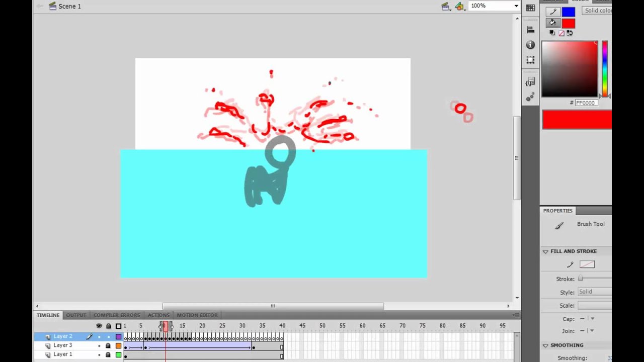
Task: Open the stroke Scale dropdown
Action: coord(595,305)
